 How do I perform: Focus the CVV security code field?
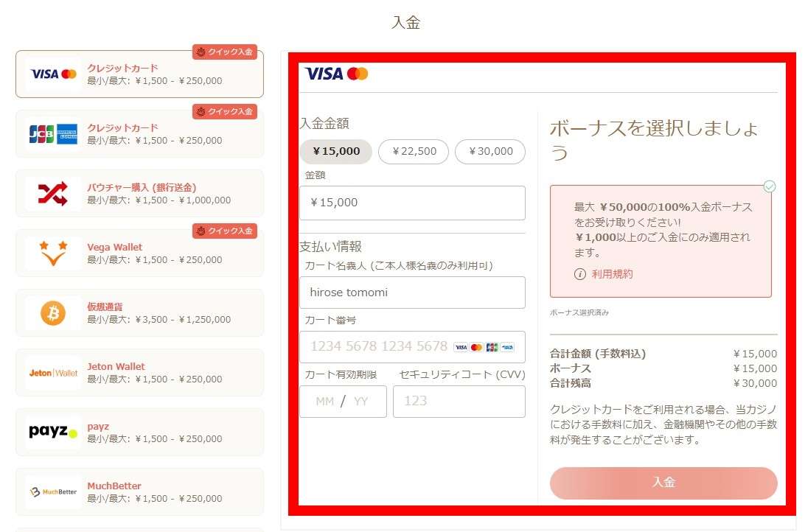[x=459, y=401]
